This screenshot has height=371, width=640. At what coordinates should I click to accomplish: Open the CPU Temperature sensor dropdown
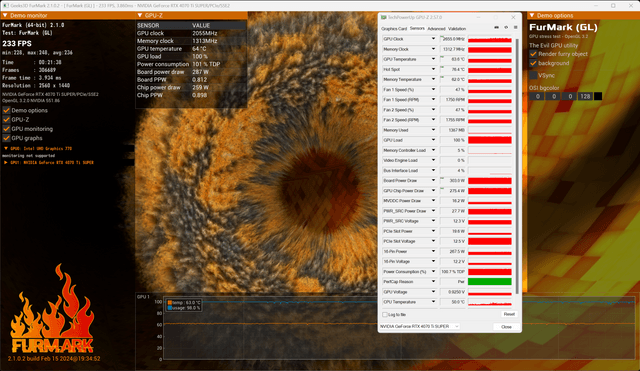point(433,302)
